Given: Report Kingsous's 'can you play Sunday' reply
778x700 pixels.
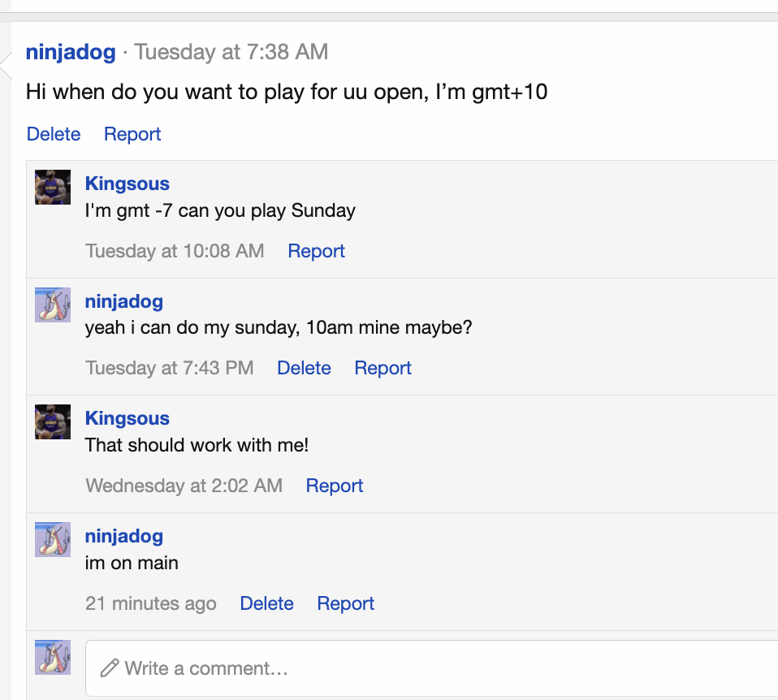Looking at the screenshot, I should click(316, 251).
